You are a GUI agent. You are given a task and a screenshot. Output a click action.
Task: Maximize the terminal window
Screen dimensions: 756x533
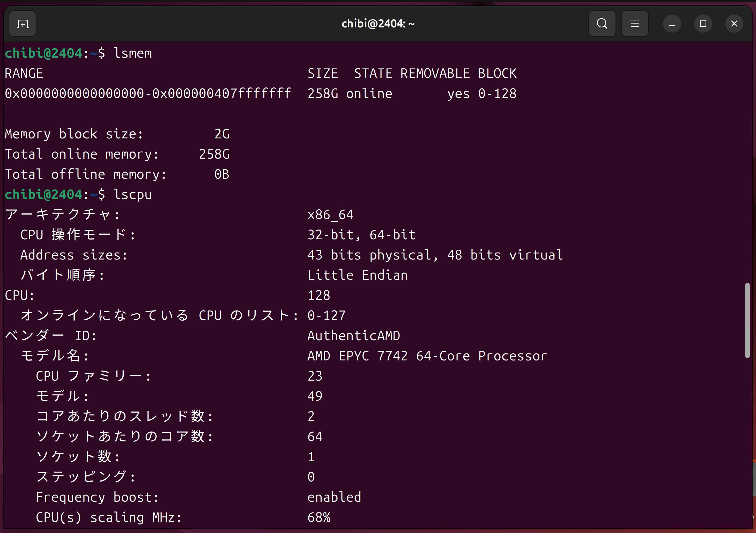pyautogui.click(x=703, y=24)
